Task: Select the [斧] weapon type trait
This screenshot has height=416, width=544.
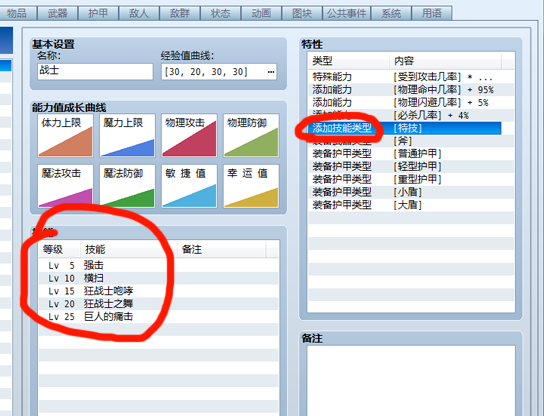Action: tap(411, 141)
